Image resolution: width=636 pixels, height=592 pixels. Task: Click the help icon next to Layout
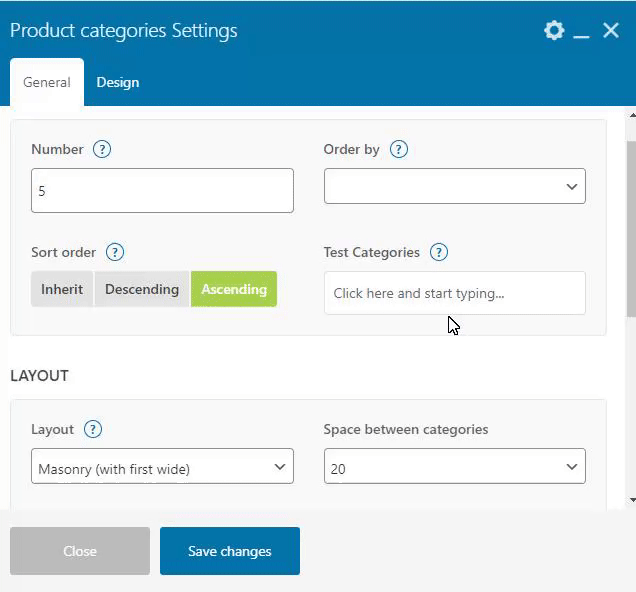click(93, 429)
